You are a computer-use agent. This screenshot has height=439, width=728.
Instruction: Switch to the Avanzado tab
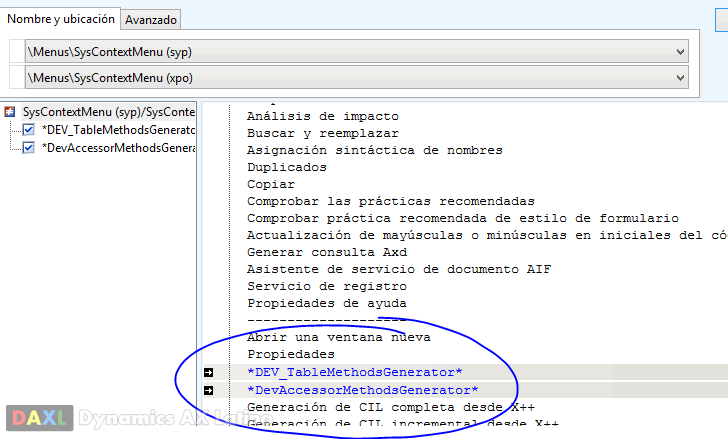pyautogui.click(x=151, y=19)
